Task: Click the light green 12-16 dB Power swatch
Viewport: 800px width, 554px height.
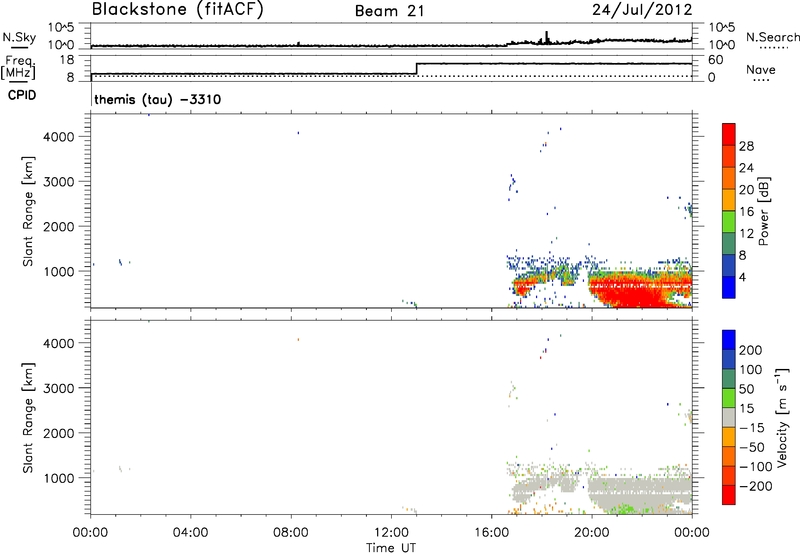Action: [729, 221]
